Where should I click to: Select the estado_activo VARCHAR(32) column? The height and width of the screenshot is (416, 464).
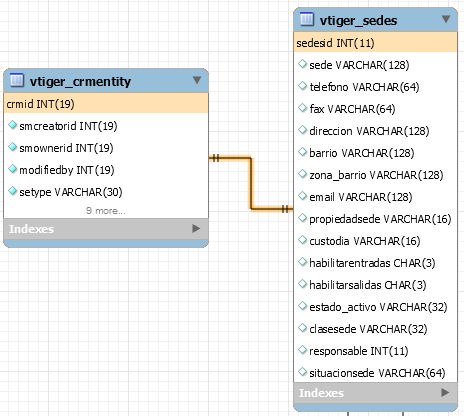coord(378,307)
